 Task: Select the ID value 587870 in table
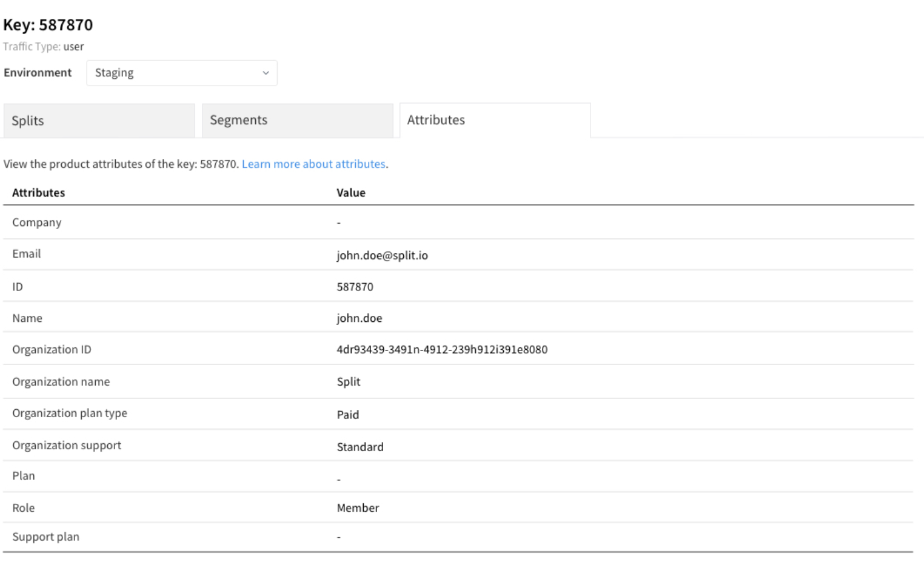[x=355, y=287]
